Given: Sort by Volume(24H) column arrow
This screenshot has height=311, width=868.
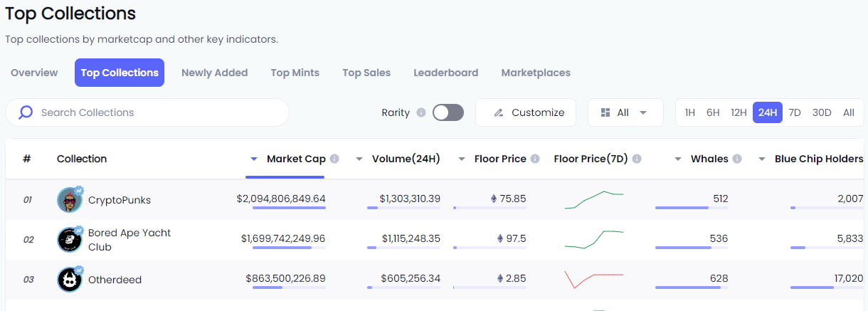Looking at the screenshot, I should click(x=359, y=159).
